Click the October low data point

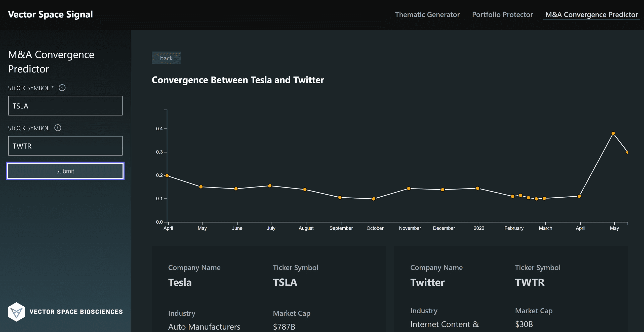pos(374,199)
